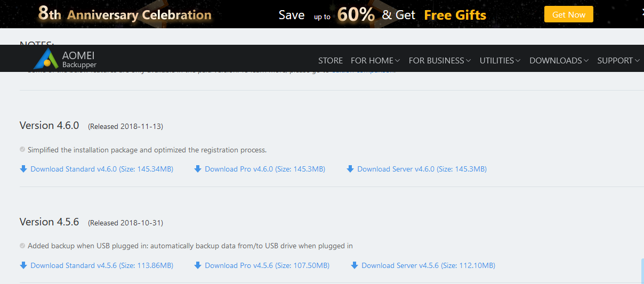Expand the FOR BUSINESS dropdown chevron
The image size is (644, 284).
pyautogui.click(x=468, y=61)
